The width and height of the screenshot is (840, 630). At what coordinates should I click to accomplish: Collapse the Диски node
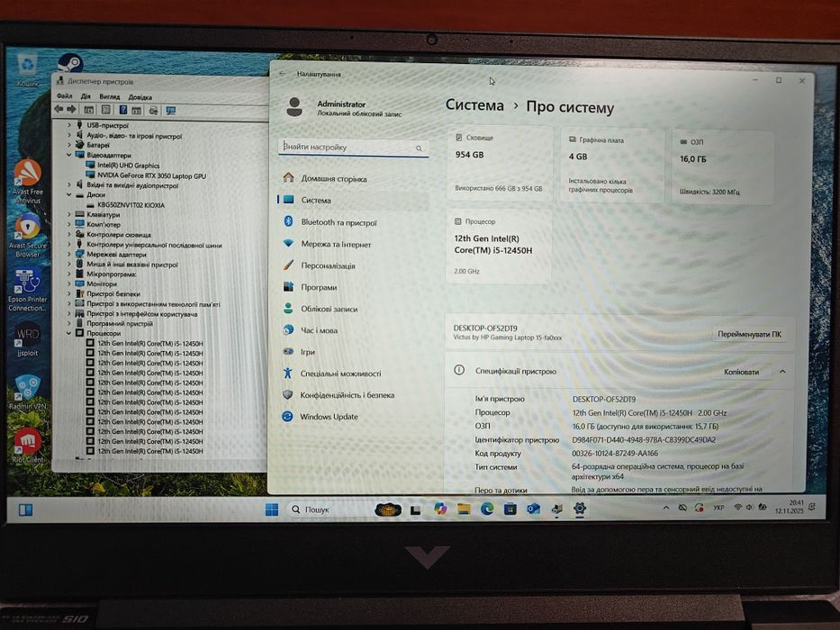[69, 195]
